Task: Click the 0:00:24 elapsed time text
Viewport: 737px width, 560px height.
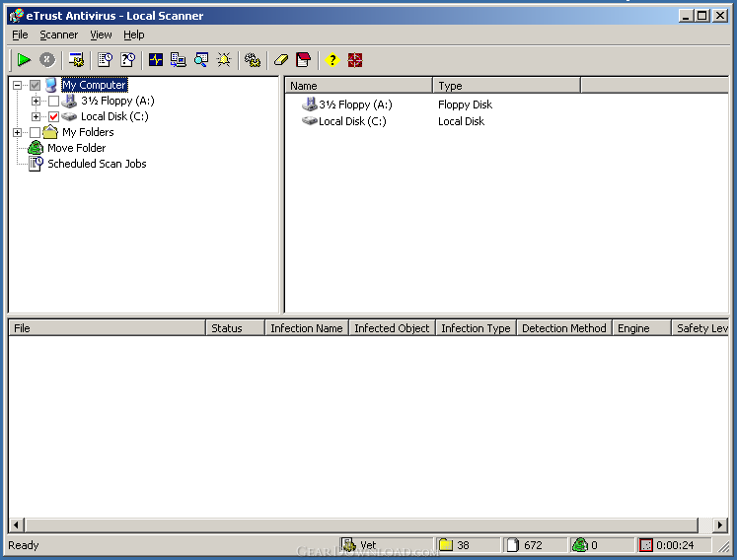Action: coord(675,545)
